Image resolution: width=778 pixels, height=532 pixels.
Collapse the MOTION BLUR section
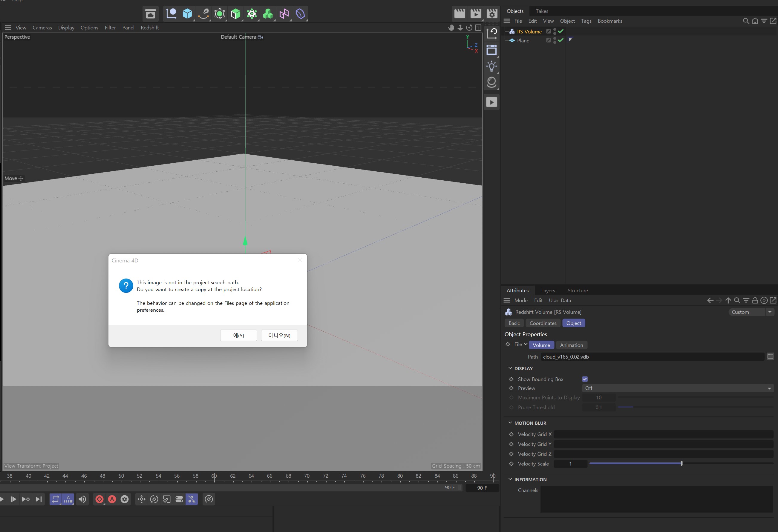pyautogui.click(x=510, y=423)
